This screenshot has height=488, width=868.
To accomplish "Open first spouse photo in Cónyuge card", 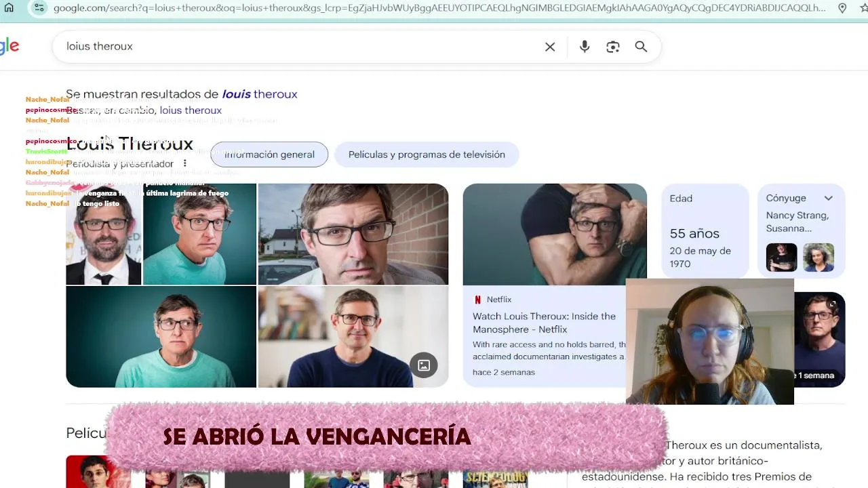I will click(x=781, y=258).
